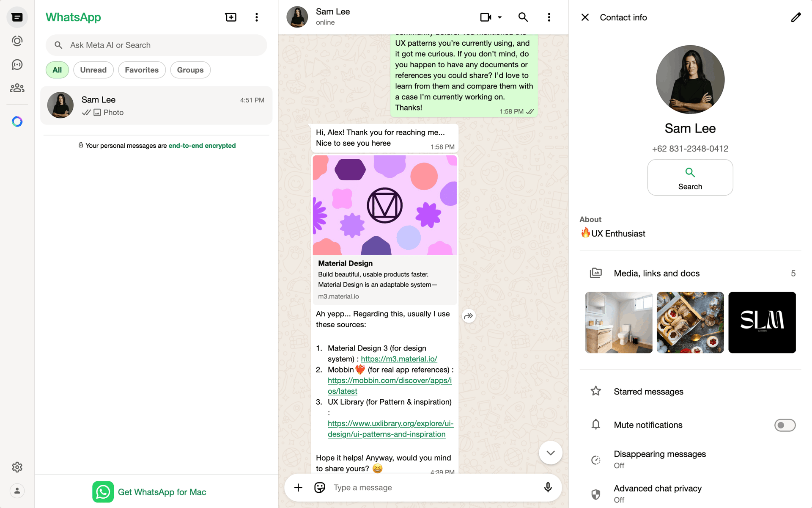The width and height of the screenshot is (812, 508).
Task: Open the m3.material.io link in message
Action: click(x=399, y=359)
